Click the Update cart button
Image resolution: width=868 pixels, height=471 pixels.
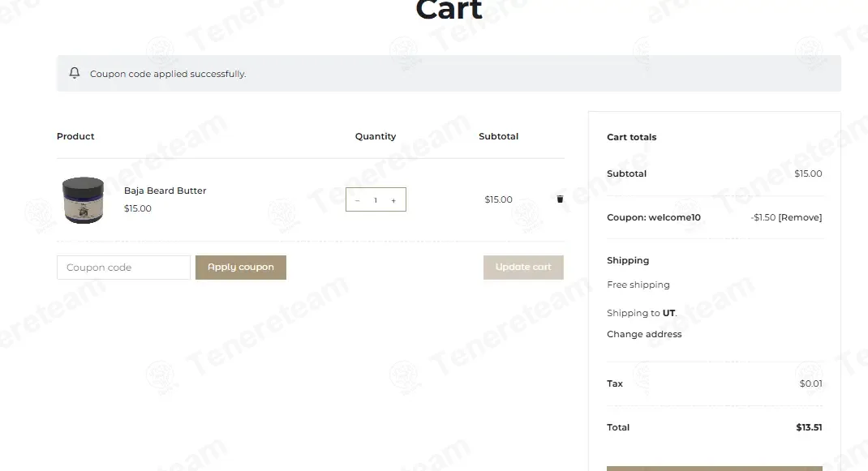point(523,268)
